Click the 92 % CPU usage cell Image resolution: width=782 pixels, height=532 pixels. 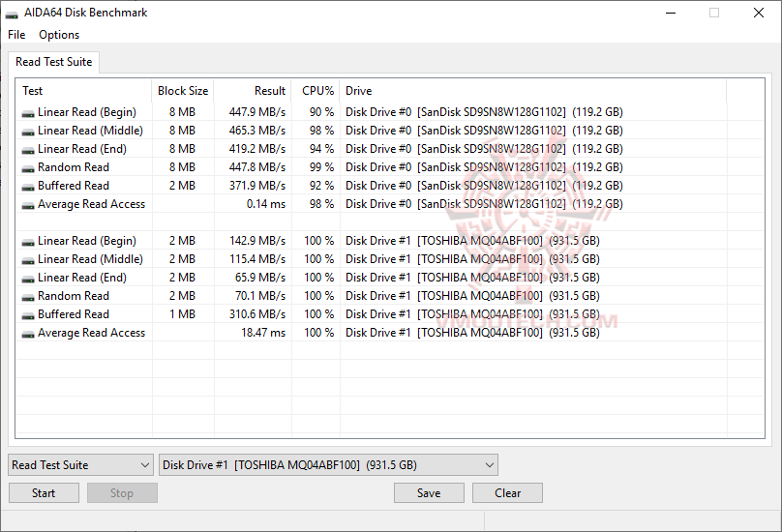click(321, 186)
